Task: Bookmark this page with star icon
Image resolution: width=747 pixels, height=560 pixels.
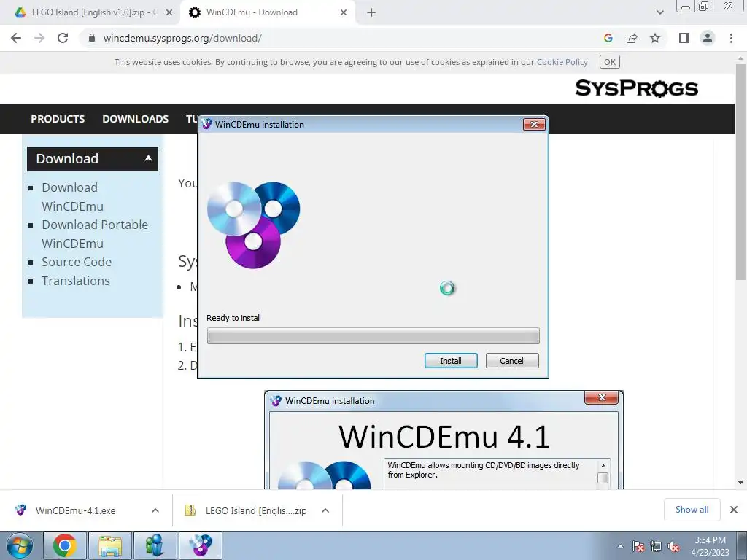Action: click(x=655, y=38)
